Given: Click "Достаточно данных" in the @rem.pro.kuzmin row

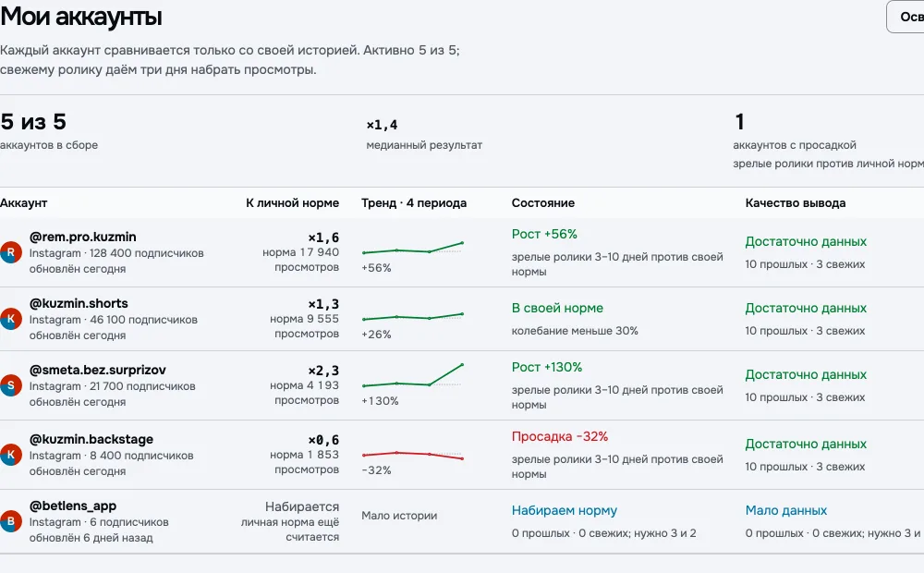Looking at the screenshot, I should tap(806, 242).
